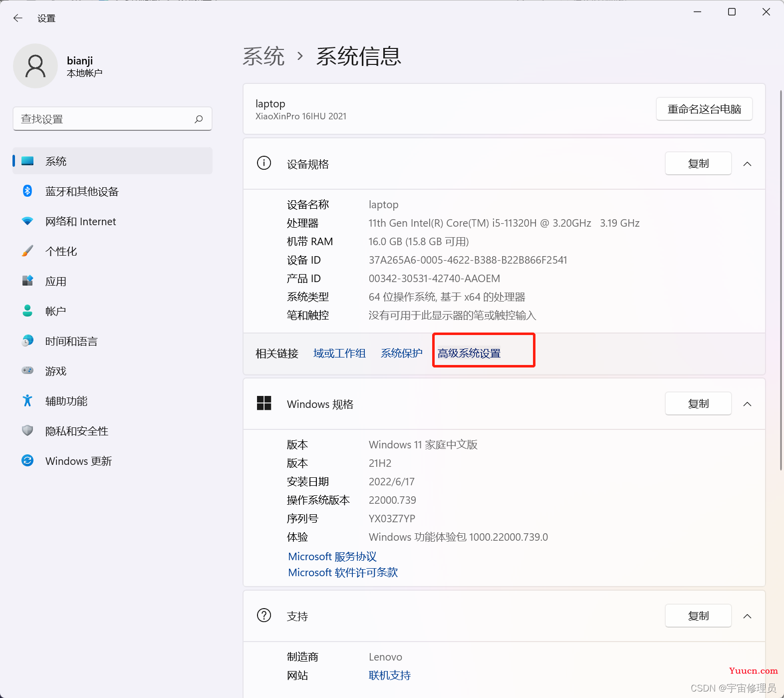Screen dimensions: 784x698
Task: Collapse the 设备规格 section chevron
Action: point(747,164)
